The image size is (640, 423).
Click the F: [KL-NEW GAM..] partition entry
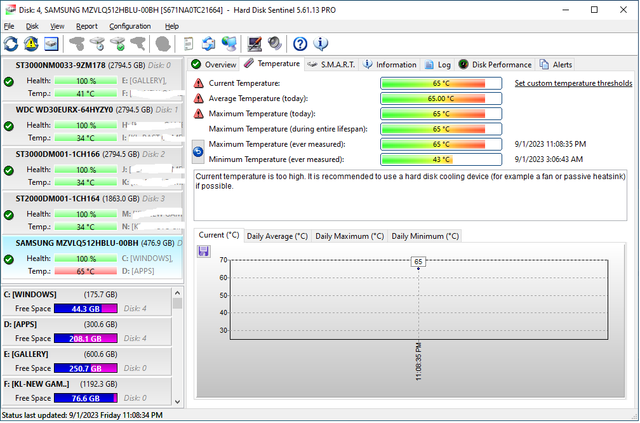(x=87, y=391)
